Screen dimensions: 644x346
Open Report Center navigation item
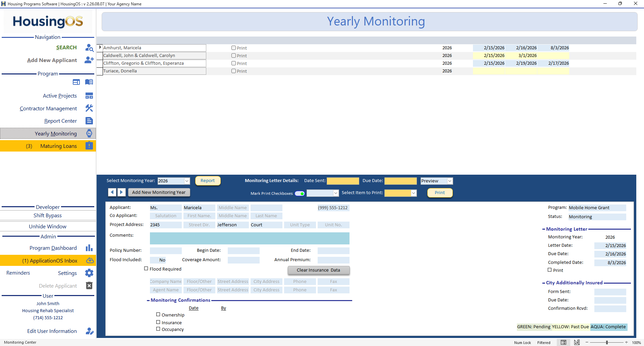(60, 121)
